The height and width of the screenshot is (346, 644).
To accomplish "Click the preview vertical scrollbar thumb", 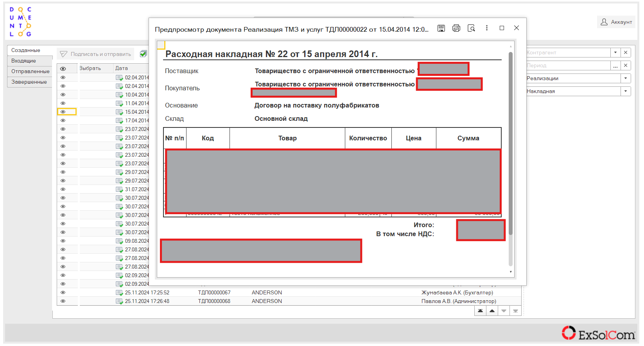I will pyautogui.click(x=510, y=143).
